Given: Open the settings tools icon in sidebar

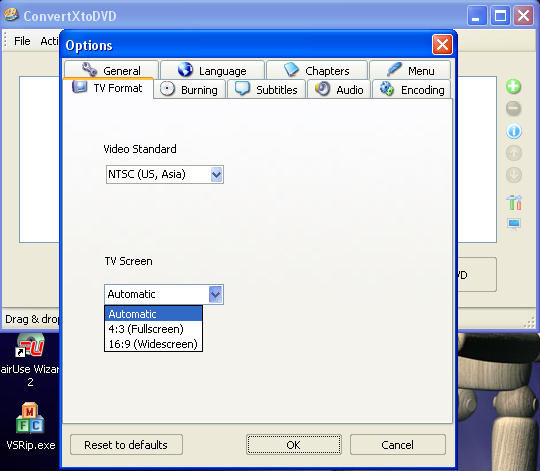Looking at the screenshot, I should (x=514, y=202).
